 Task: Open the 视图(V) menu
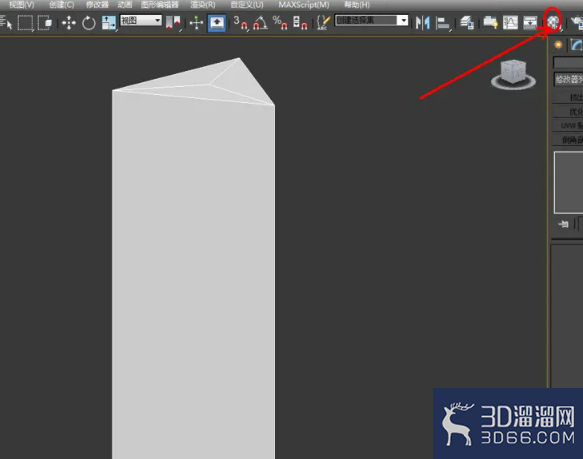coord(21,5)
